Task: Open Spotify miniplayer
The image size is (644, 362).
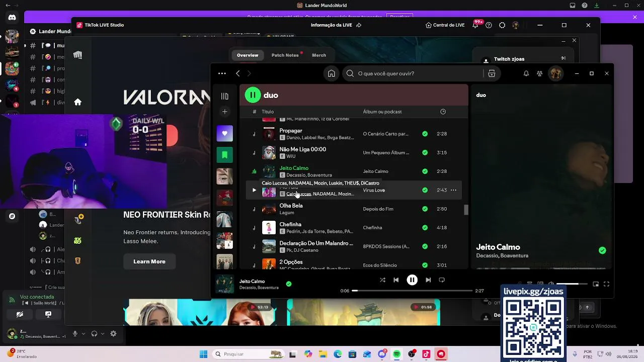Action: coord(596,284)
